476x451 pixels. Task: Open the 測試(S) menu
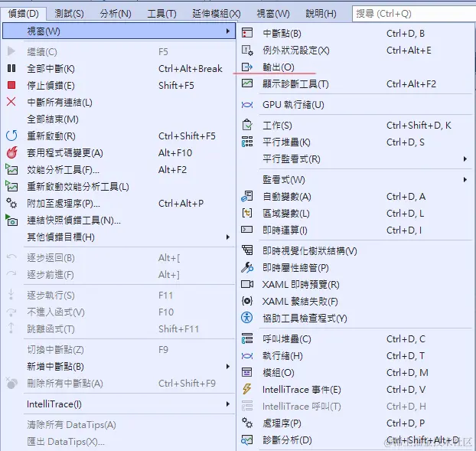pos(69,14)
